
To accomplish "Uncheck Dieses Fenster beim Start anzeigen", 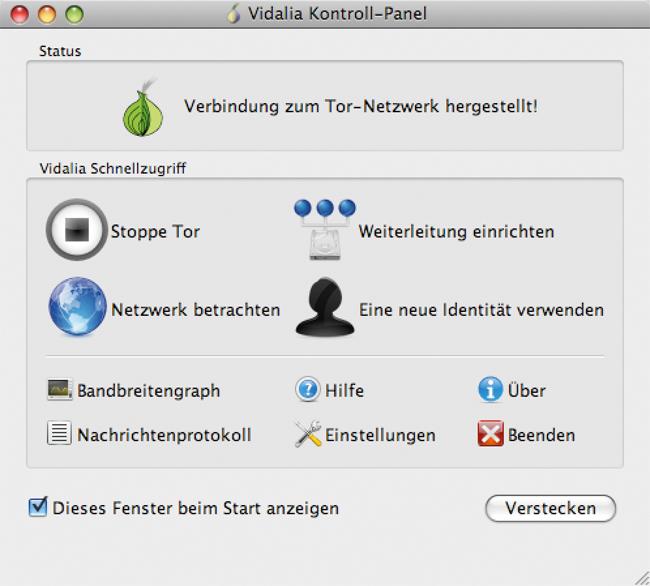I will pos(38,507).
